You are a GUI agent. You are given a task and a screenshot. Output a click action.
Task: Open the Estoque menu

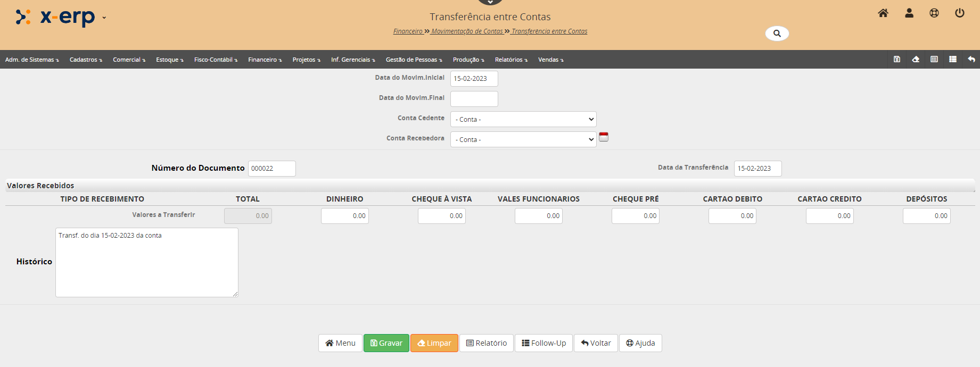click(169, 60)
